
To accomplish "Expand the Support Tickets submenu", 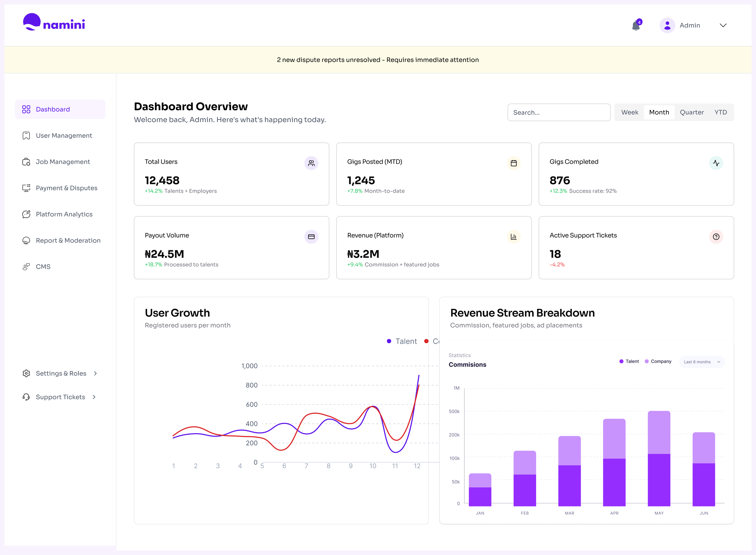I will click(94, 397).
